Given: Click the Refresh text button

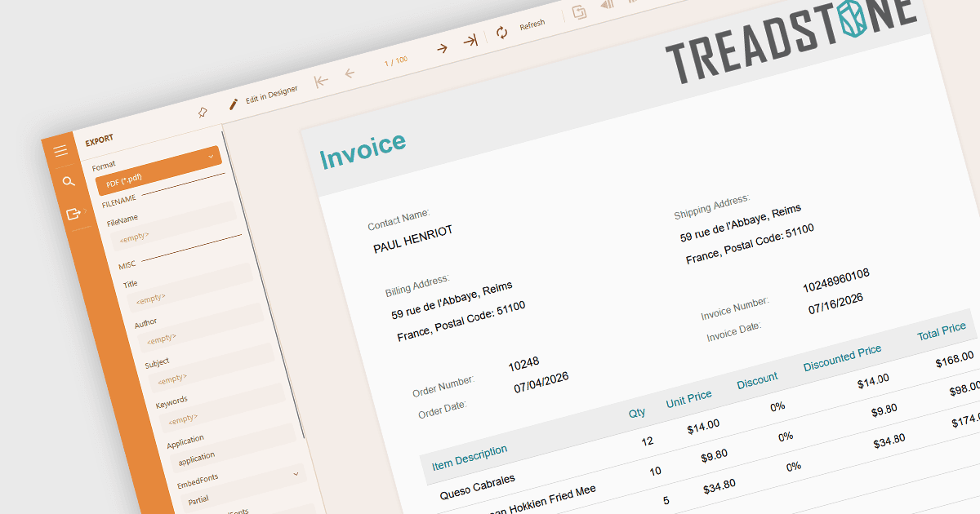Looking at the screenshot, I should pos(532,25).
